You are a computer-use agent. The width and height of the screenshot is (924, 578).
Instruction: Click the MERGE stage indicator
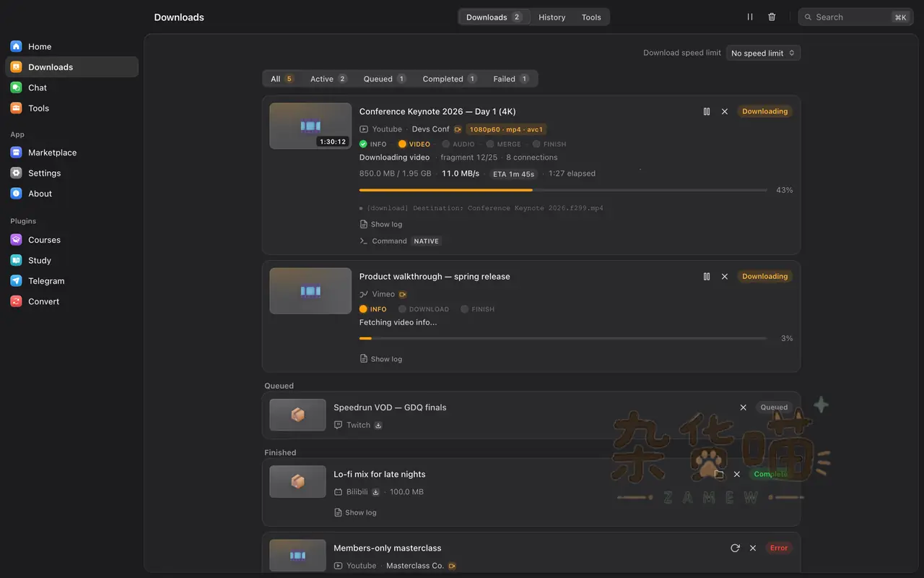pos(504,144)
